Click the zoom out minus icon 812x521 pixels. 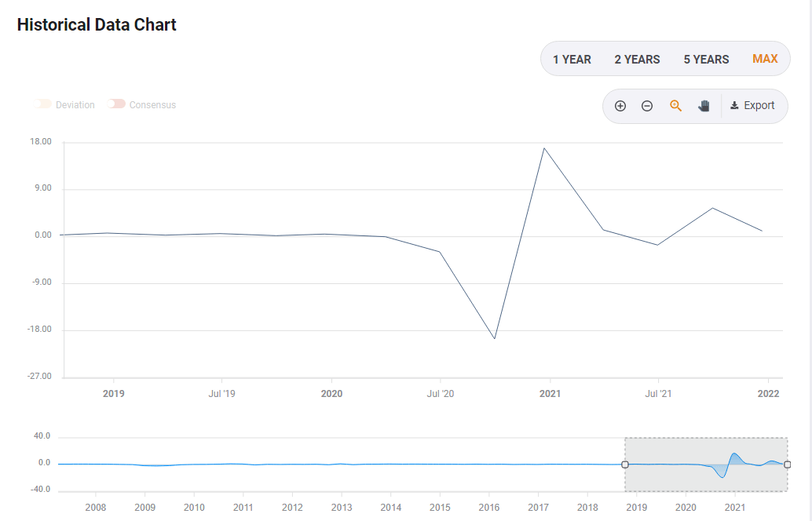pos(647,106)
